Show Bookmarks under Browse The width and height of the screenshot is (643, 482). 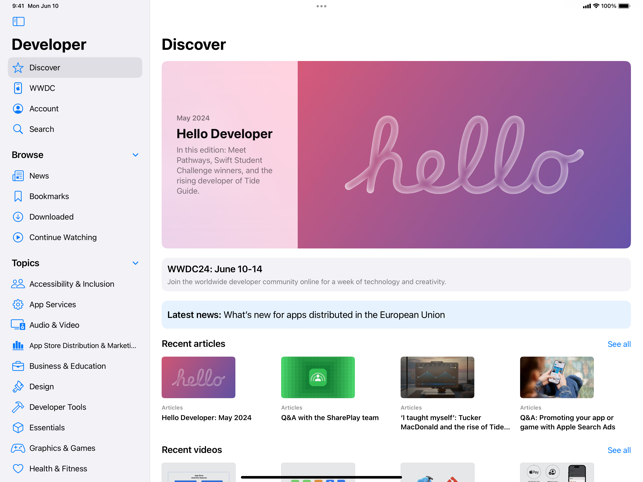(75, 196)
